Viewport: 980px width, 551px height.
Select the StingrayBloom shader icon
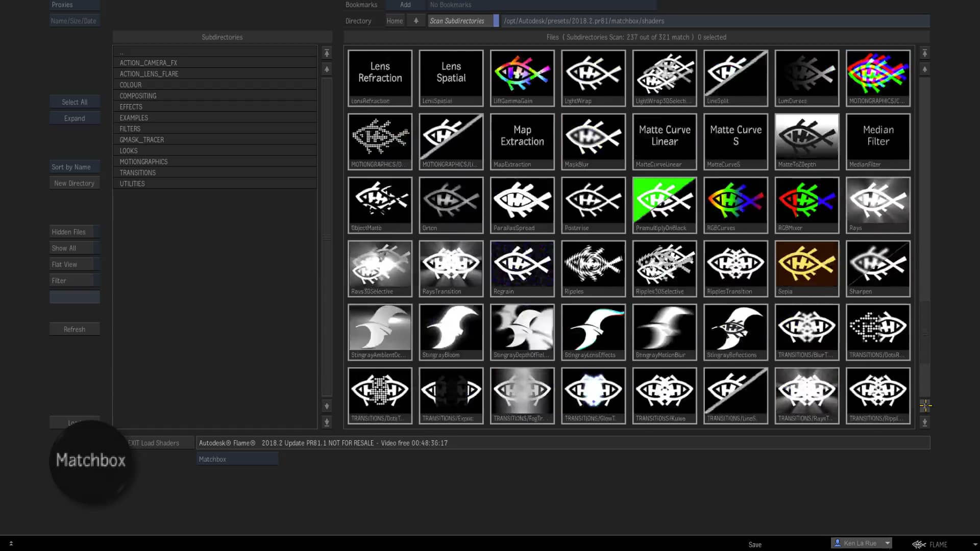click(x=451, y=332)
